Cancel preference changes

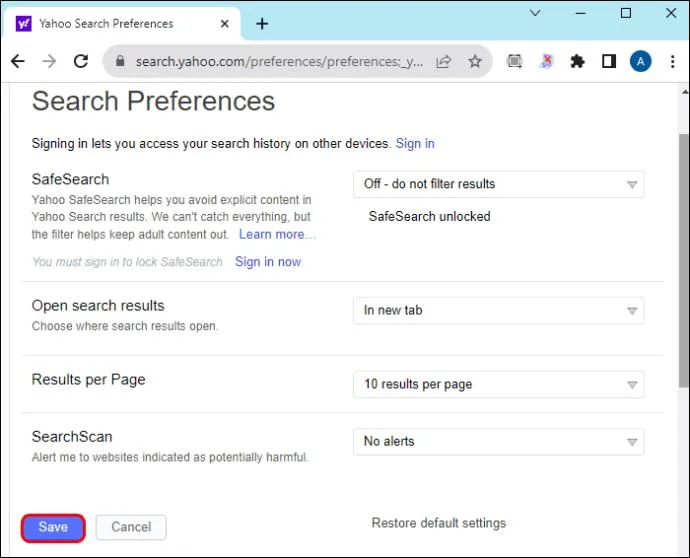(x=131, y=527)
